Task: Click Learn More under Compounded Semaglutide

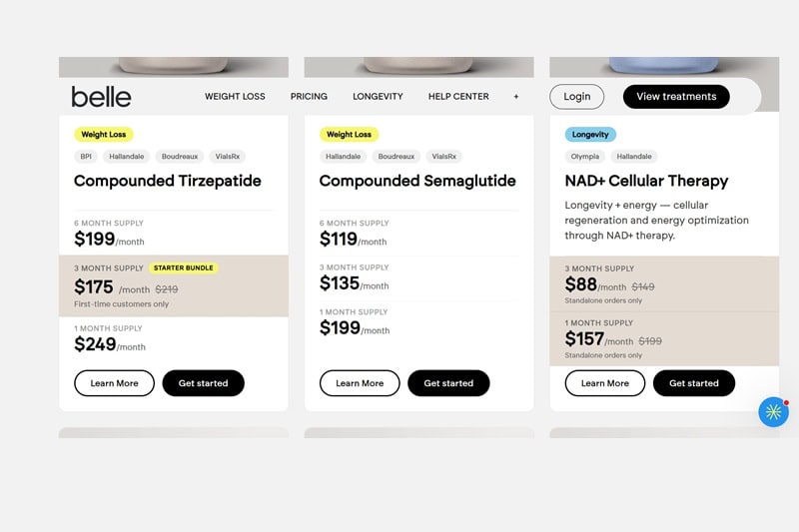Action: (x=360, y=383)
